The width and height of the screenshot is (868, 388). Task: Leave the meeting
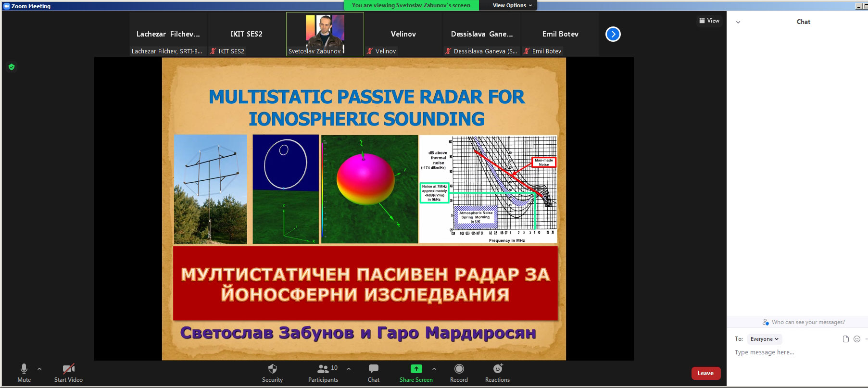705,373
